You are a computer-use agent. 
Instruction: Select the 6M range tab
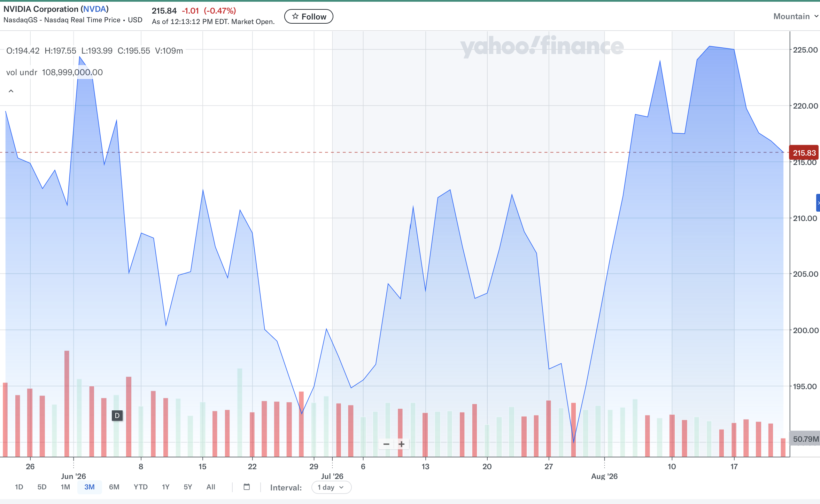114,487
